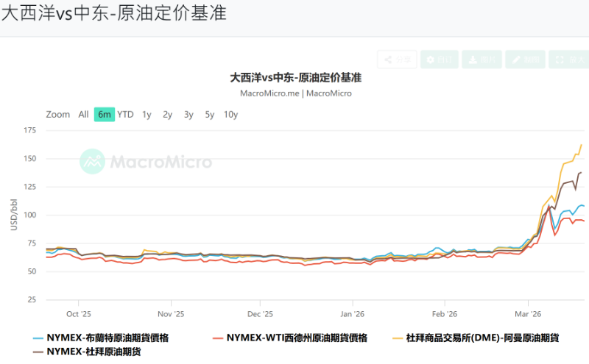Select the All zoom range

click(x=83, y=114)
